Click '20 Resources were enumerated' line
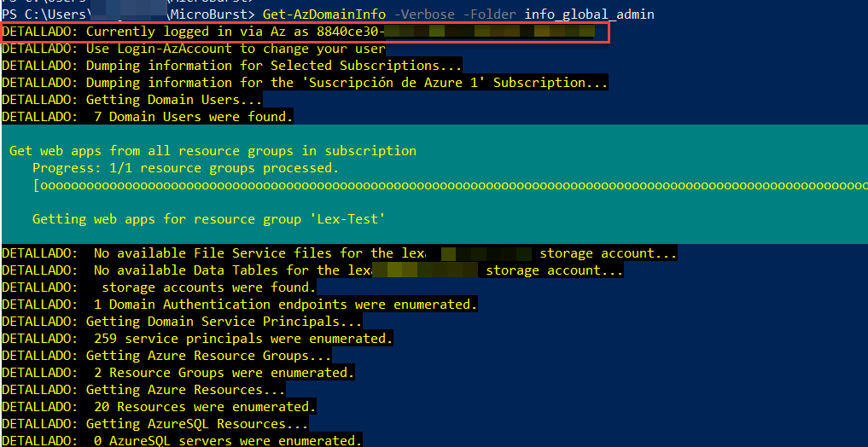 pyautogui.click(x=159, y=407)
